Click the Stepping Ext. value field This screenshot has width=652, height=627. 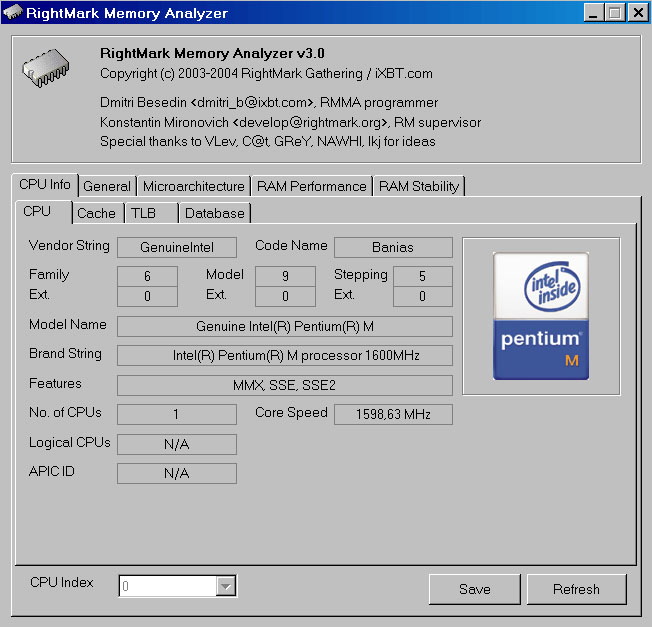[x=422, y=296]
